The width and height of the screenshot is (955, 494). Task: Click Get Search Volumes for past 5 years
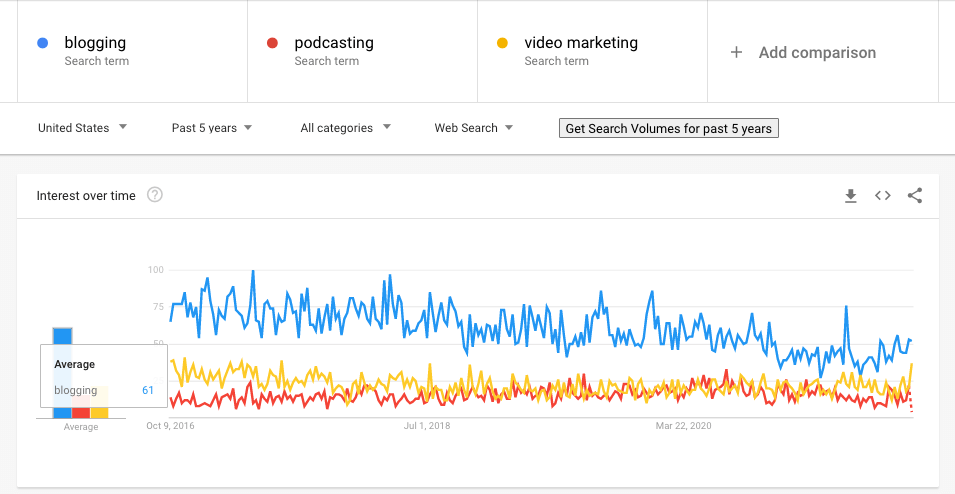[x=669, y=129]
